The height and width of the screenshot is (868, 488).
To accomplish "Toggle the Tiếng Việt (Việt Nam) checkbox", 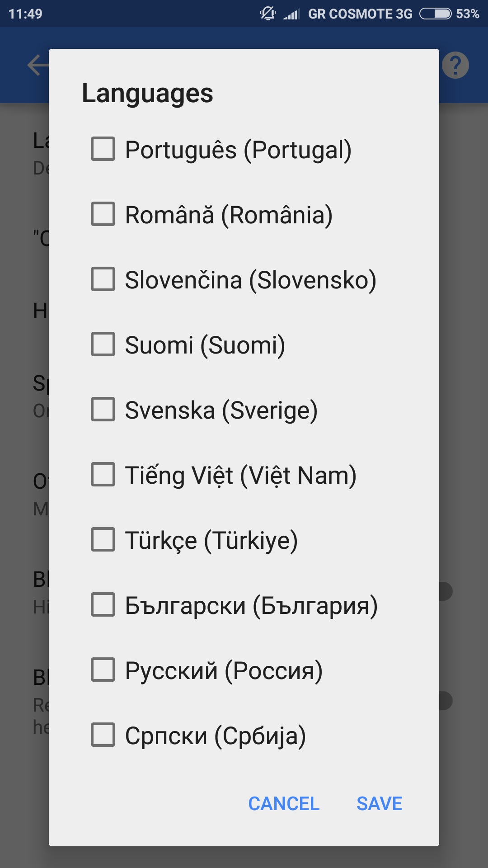I will 103,475.
